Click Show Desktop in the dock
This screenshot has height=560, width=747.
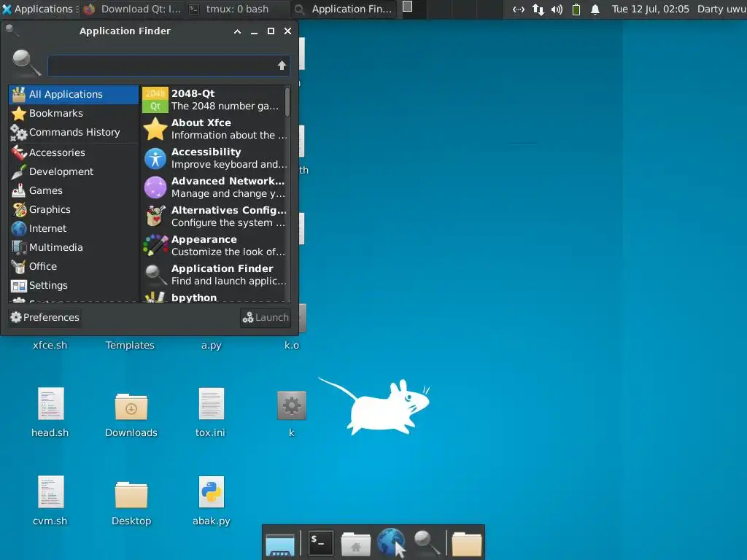pyautogui.click(x=280, y=543)
